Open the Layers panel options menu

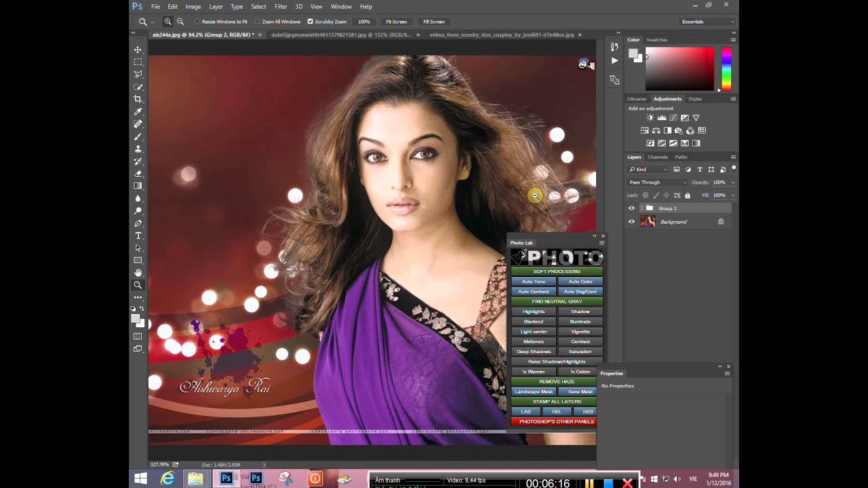pos(733,157)
